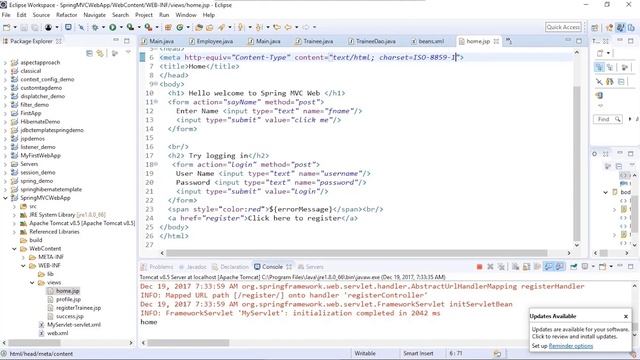Screen dimensions: 640x360
Task: Click the editor vertical scrollbar thumb
Action: point(577,163)
